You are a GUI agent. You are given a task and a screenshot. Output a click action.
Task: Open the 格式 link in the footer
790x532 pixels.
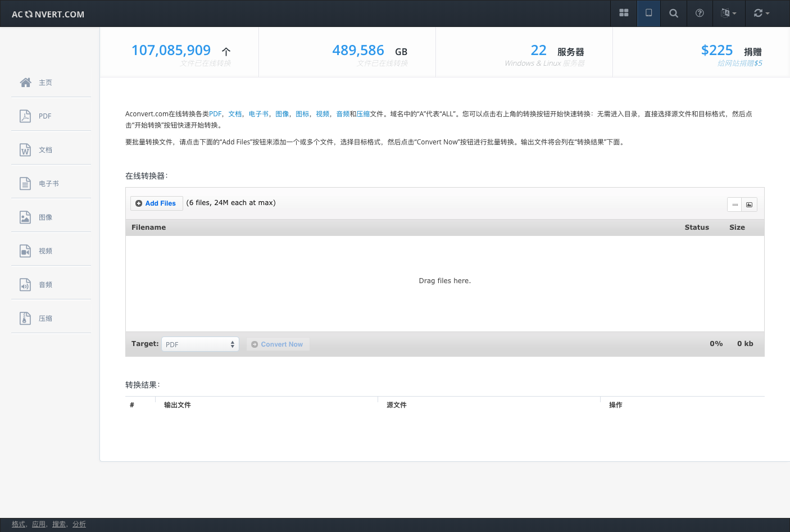click(x=17, y=524)
